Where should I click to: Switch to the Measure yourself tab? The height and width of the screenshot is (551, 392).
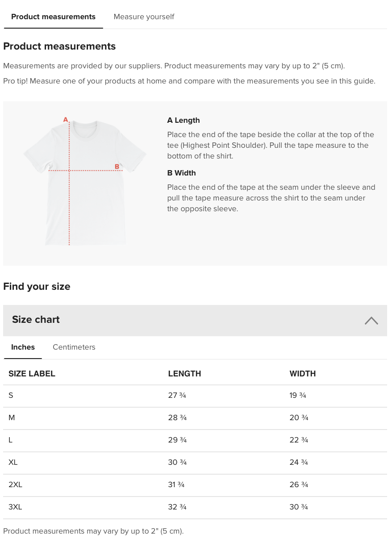144,17
